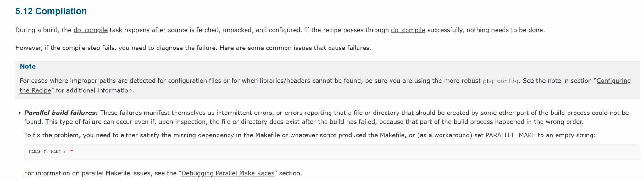This screenshot has width=644, height=180.
Task: Click the 'Parallel build failures:' bold label
Action: (x=61, y=113)
